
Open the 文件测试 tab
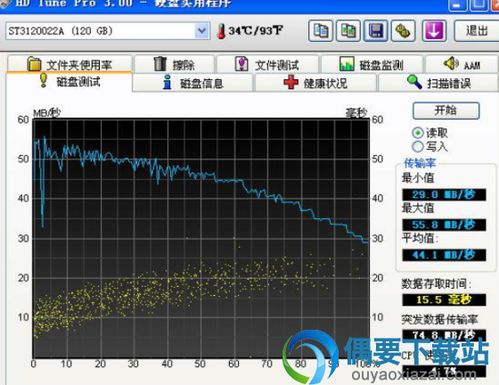[267, 64]
